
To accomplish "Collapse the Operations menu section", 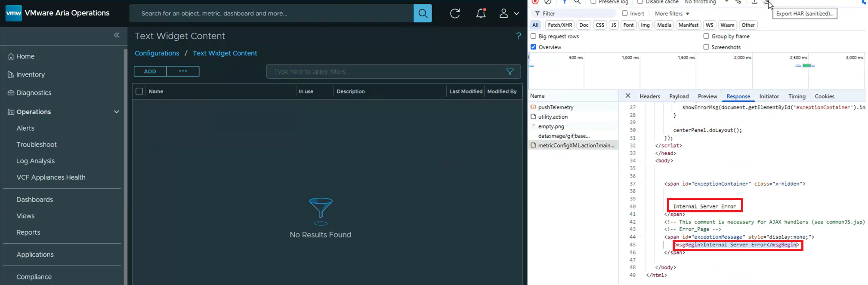I will (116, 112).
